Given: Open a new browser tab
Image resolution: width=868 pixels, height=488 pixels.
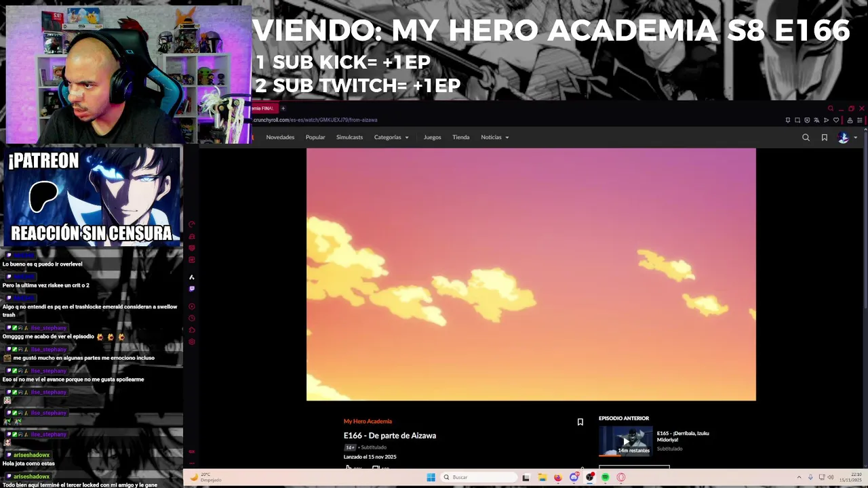Looking at the screenshot, I should (x=283, y=108).
